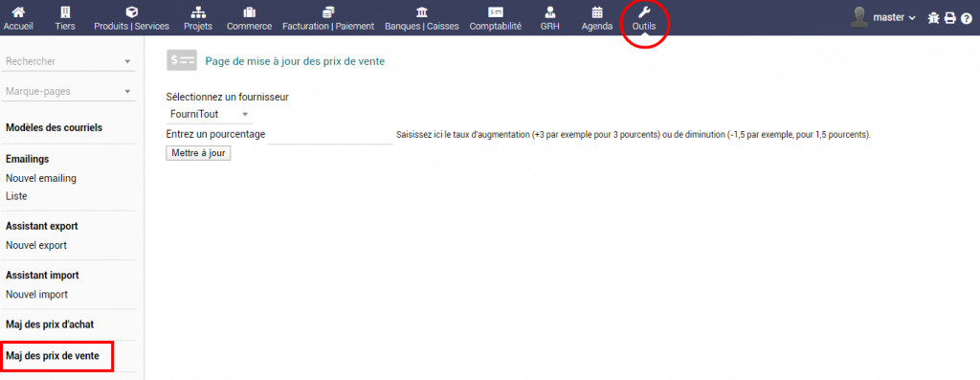The height and width of the screenshot is (380, 980).
Task: Expand the FourniTout supplier dropdown
Action: click(209, 114)
